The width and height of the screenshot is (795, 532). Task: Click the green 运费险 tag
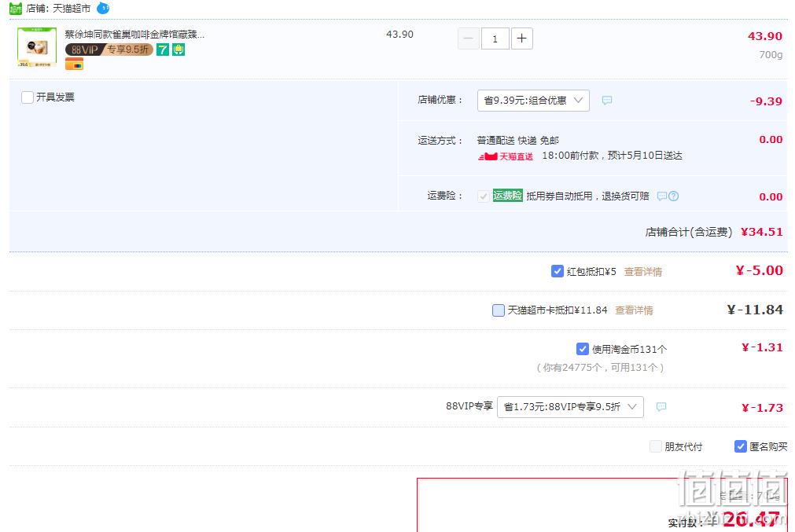tap(507, 196)
